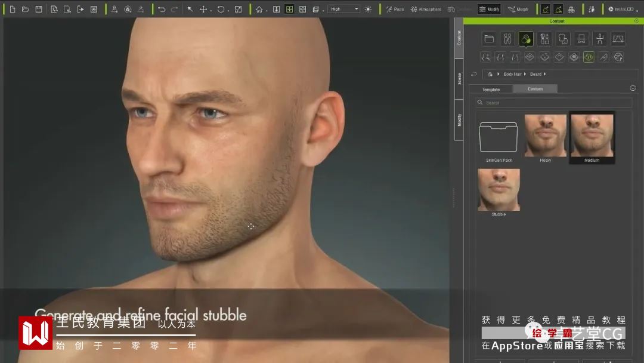Select the highlighted green hair layer subcategory icon

(x=589, y=57)
